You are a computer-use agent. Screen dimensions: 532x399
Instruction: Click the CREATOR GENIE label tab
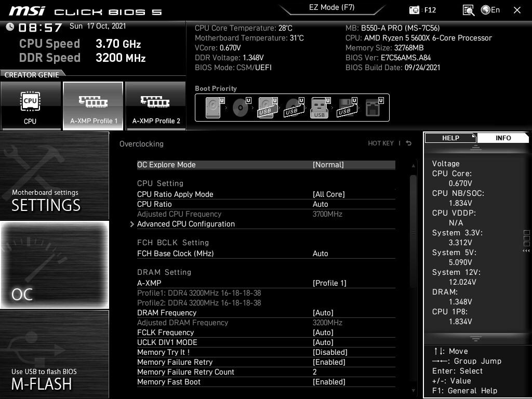32,75
